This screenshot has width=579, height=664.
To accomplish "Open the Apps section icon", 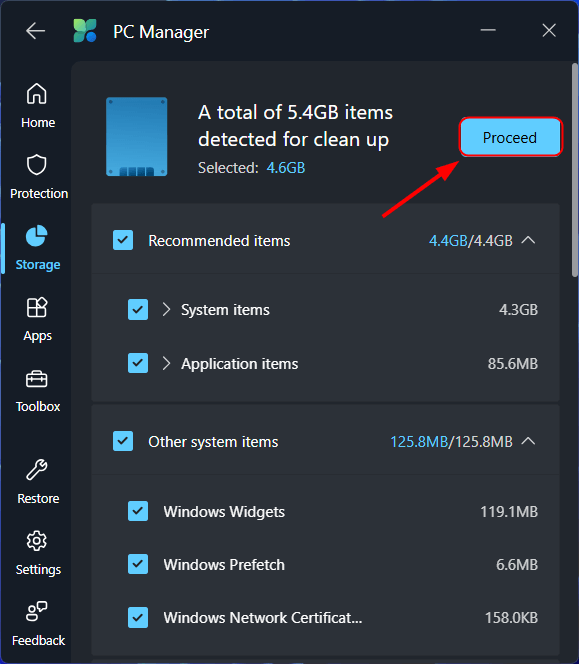I will (37, 307).
